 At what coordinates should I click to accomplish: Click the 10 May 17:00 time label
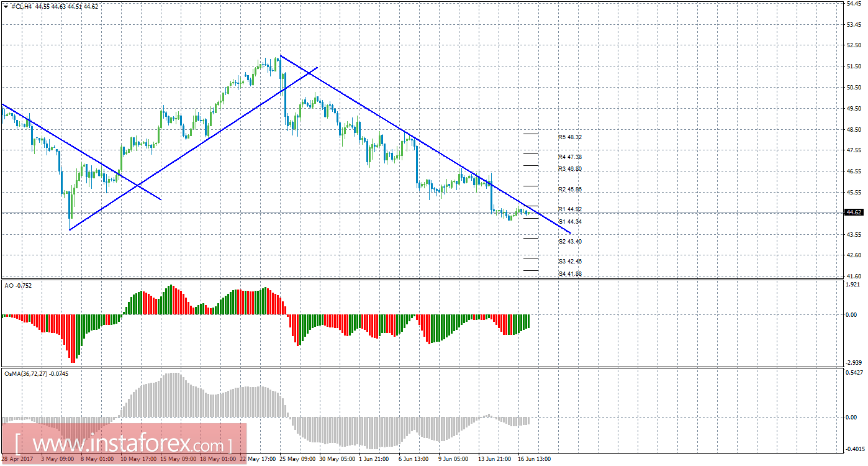(x=137, y=460)
